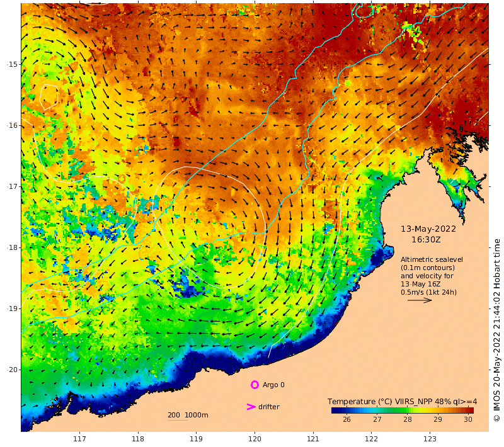Click the 0.5m/s velocity reference arrow

(420, 300)
